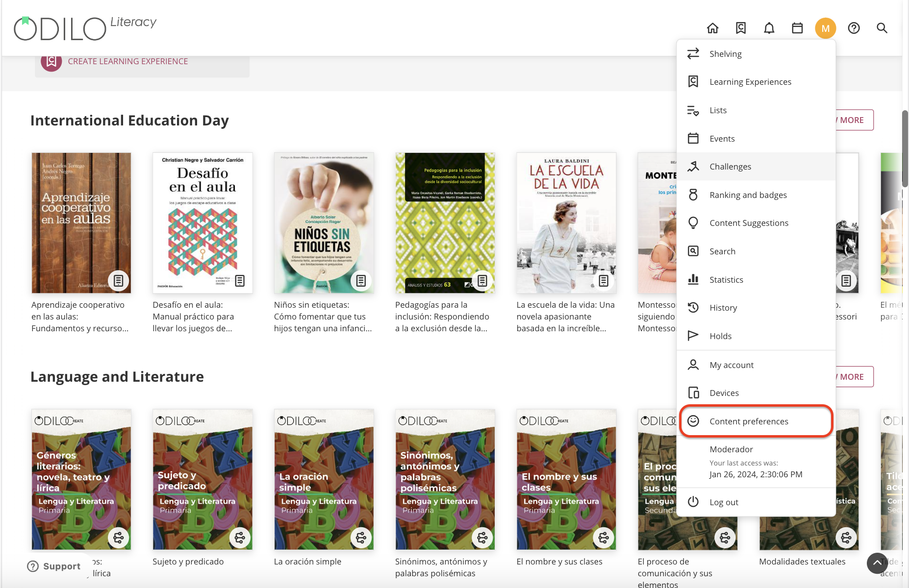Click share badge on Sinónimos, antónimos cover

coord(482,538)
